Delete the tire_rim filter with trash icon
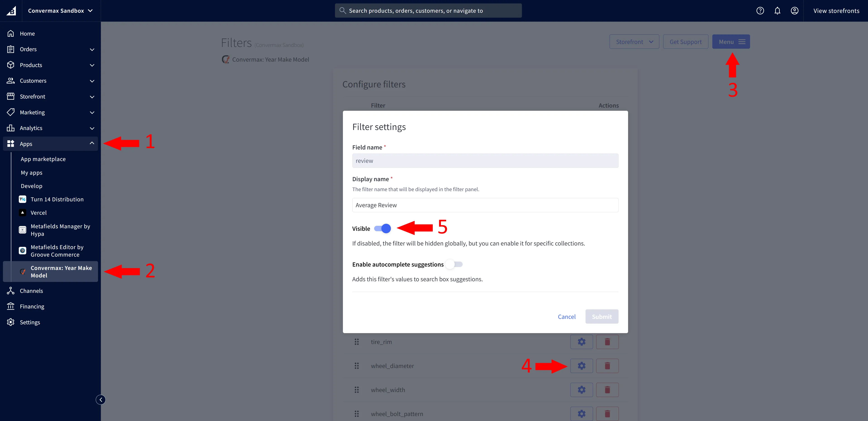 click(x=607, y=342)
